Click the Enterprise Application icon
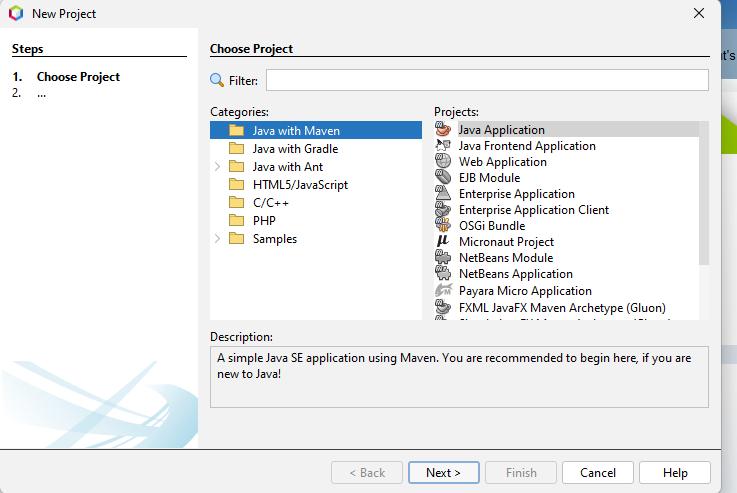Screen dimensions: 737x493 pyautogui.click(x=443, y=193)
